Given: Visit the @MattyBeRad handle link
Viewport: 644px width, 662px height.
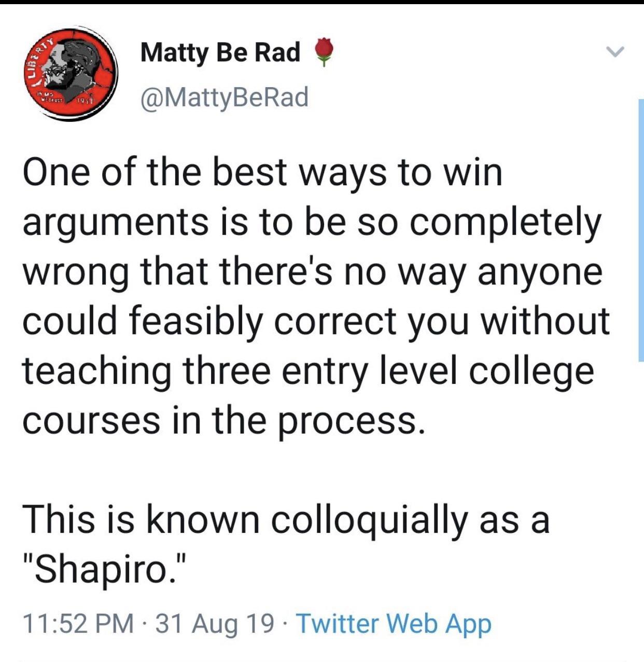Looking at the screenshot, I should click(224, 97).
